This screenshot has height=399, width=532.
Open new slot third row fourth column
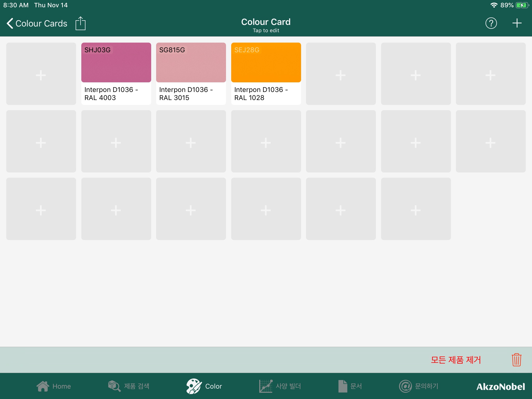coord(265,209)
